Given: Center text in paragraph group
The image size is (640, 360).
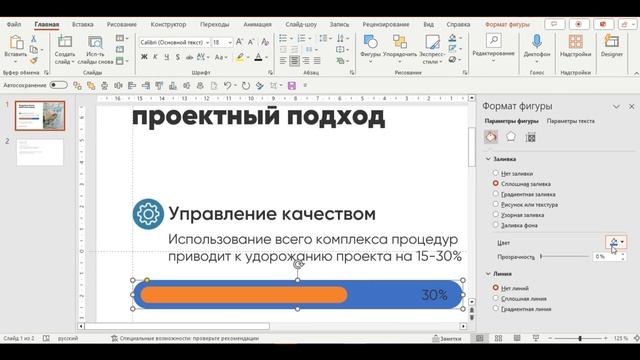Looking at the screenshot, I should tap(294, 61).
